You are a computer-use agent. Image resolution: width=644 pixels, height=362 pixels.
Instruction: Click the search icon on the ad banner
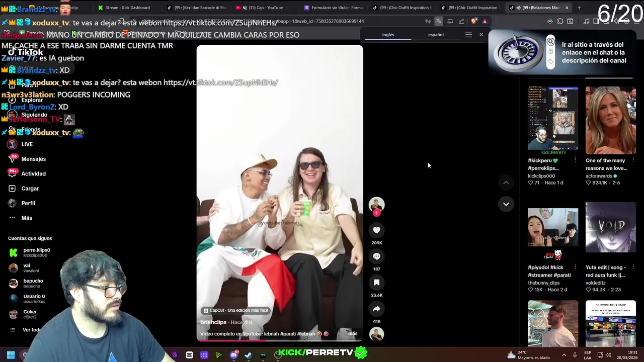click(551, 42)
